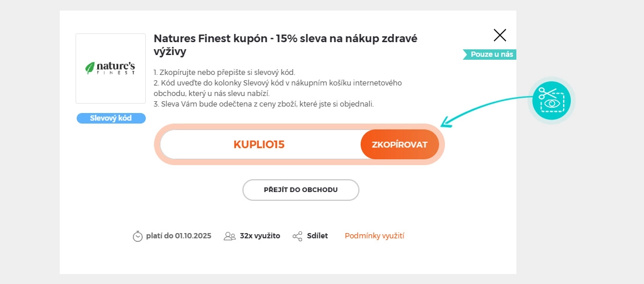The width and height of the screenshot is (644, 284).
Task: Click the stopwatch validity icon
Action: pos(138,236)
